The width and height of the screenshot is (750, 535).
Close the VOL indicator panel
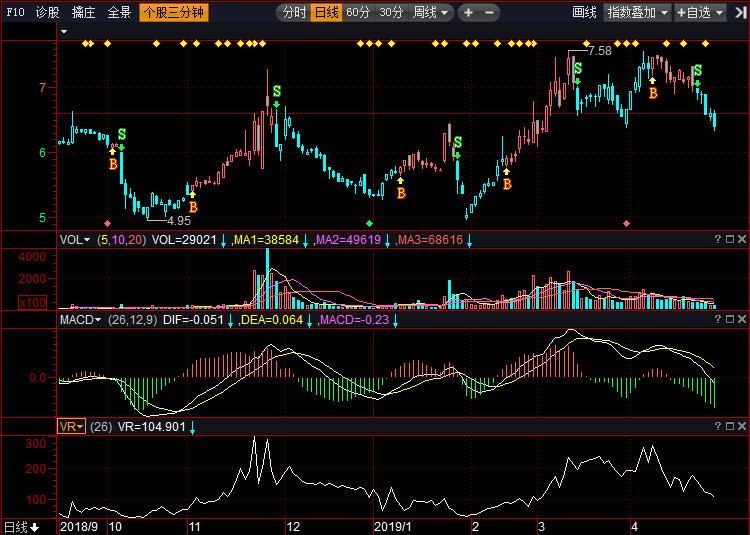pyautogui.click(x=741, y=239)
